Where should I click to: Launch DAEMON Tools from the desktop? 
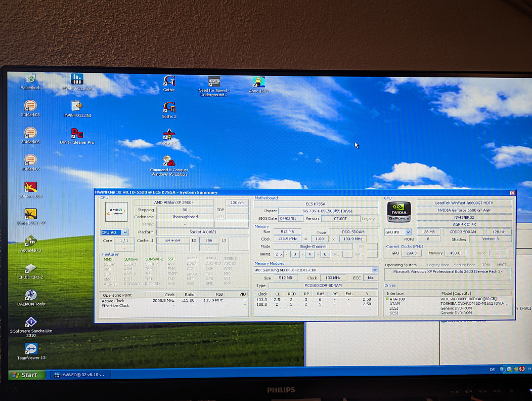tap(30, 295)
